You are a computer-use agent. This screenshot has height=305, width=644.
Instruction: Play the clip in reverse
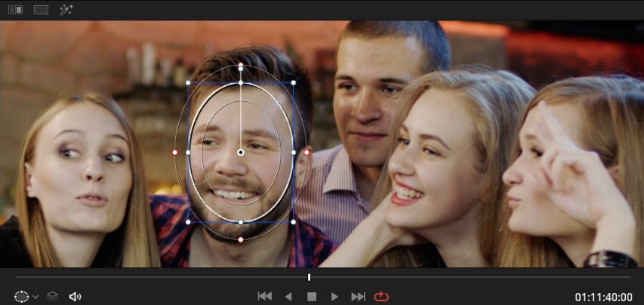288,297
